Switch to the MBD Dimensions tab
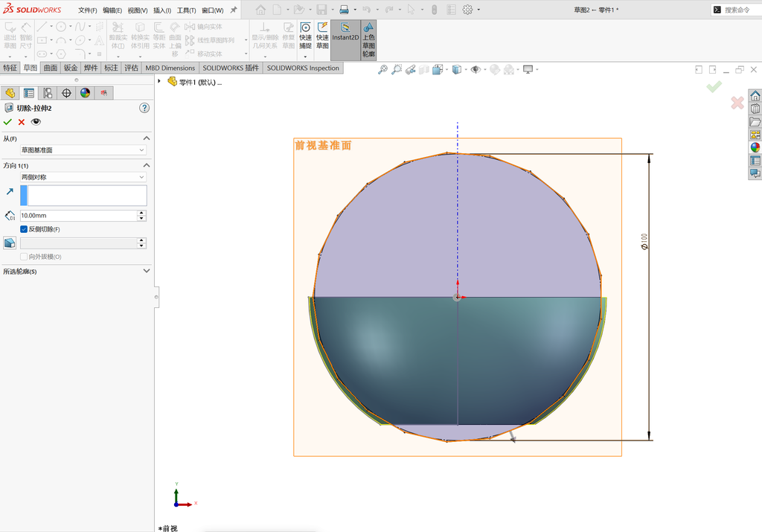Viewport: 762px width, 532px height. tap(170, 68)
